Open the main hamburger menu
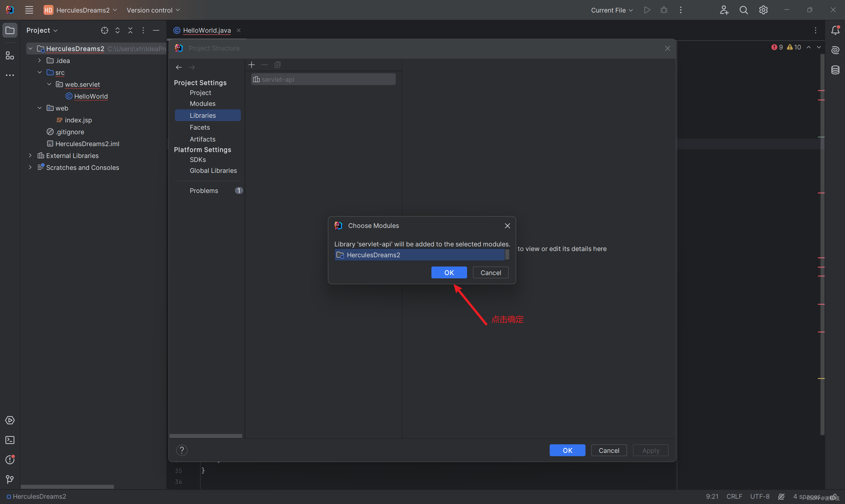 point(29,10)
